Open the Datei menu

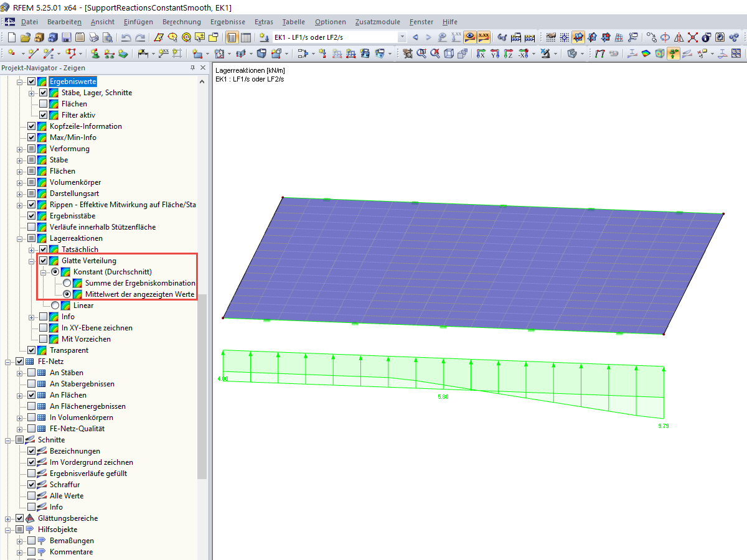click(x=29, y=22)
